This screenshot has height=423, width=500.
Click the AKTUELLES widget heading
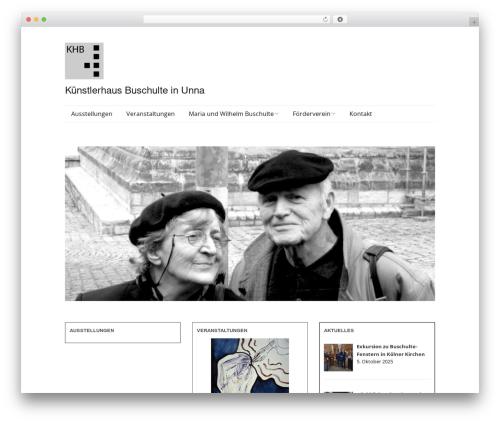coord(339,330)
